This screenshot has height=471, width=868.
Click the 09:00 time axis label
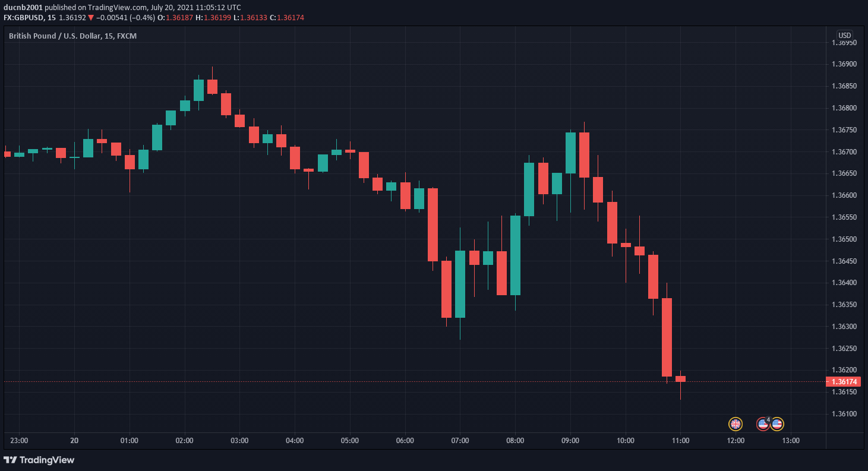pos(570,441)
